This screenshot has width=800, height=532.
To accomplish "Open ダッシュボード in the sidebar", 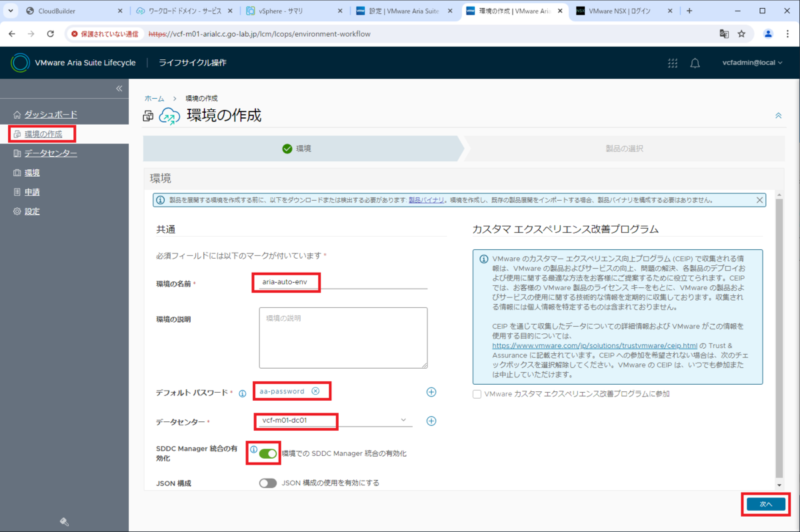I will click(51, 115).
